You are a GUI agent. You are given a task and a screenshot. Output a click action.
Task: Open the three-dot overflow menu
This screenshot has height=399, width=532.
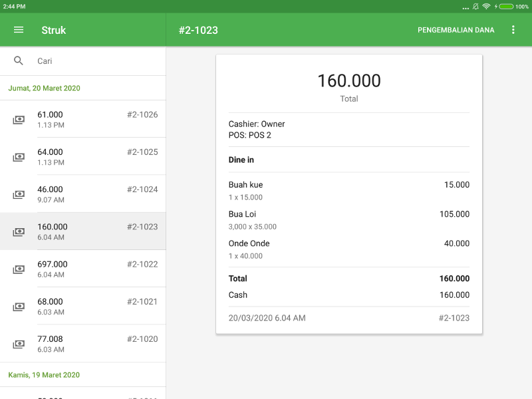pyautogui.click(x=513, y=30)
